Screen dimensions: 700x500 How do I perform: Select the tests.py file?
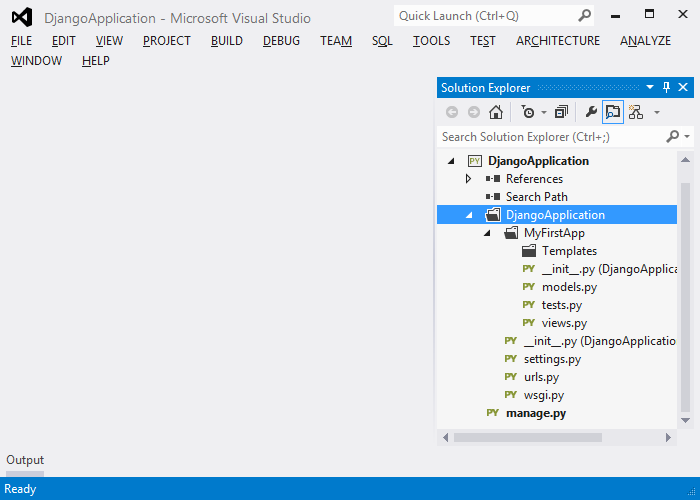pos(562,305)
